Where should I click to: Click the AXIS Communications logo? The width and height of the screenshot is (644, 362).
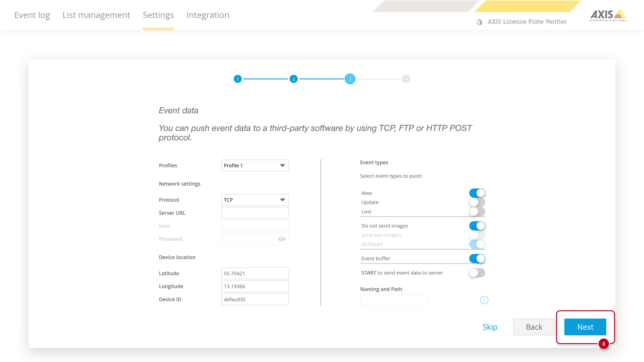pos(608,15)
